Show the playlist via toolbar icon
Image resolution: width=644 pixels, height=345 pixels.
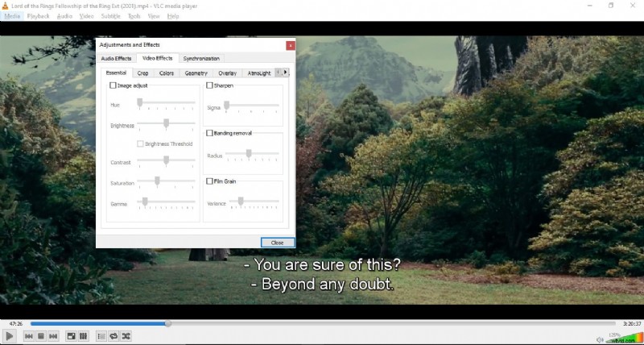101,335
